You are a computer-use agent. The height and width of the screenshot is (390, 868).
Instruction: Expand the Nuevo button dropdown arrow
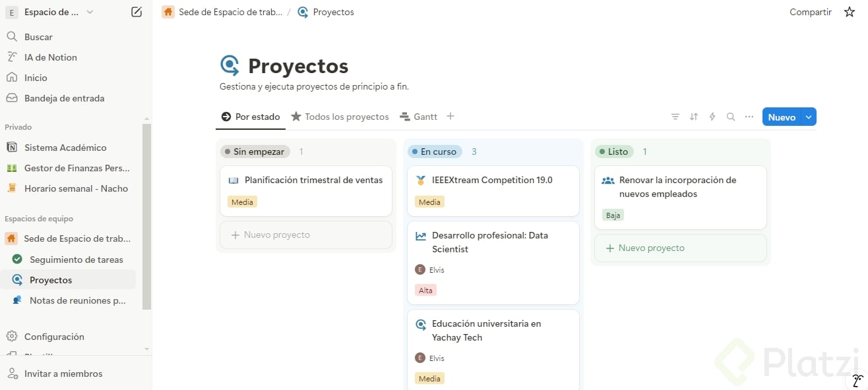click(x=809, y=117)
